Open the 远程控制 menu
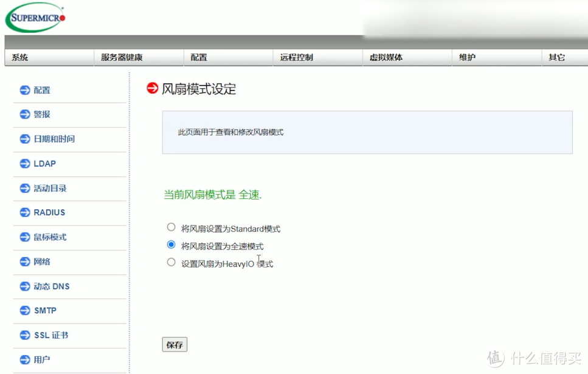 point(300,57)
